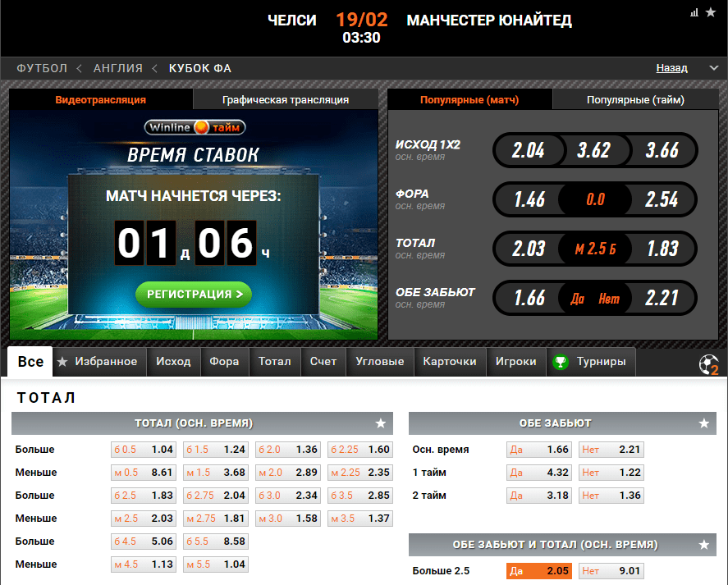Select both teams score Нет 2.21 pill
The width and height of the screenshot is (728, 585).
(x=662, y=298)
